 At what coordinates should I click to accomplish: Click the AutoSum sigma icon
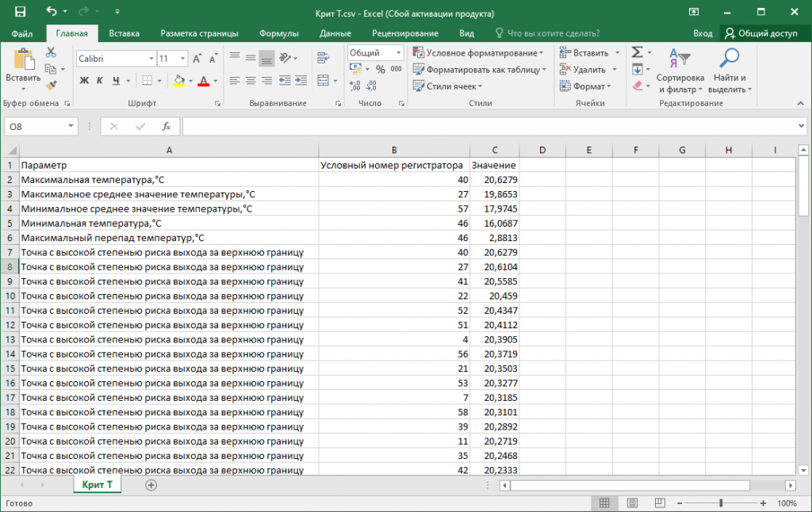638,52
